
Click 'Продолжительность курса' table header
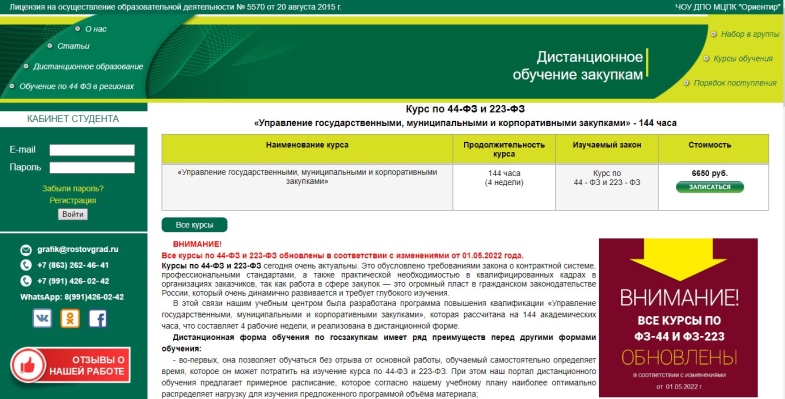point(504,149)
